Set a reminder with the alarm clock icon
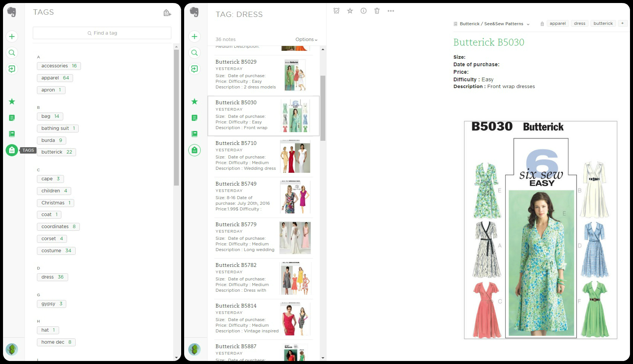This screenshot has height=364, width=633. coord(336,11)
